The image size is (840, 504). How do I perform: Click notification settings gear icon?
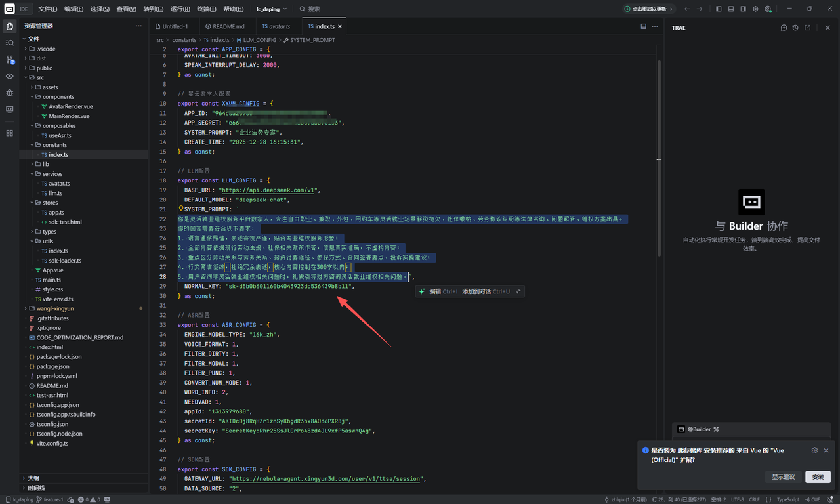pyautogui.click(x=814, y=450)
